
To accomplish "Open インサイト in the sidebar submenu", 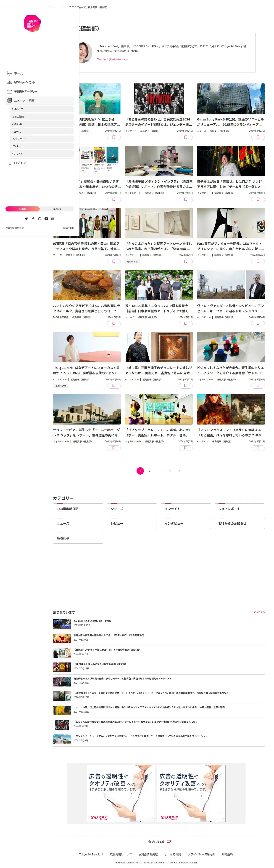I will coord(42,154).
